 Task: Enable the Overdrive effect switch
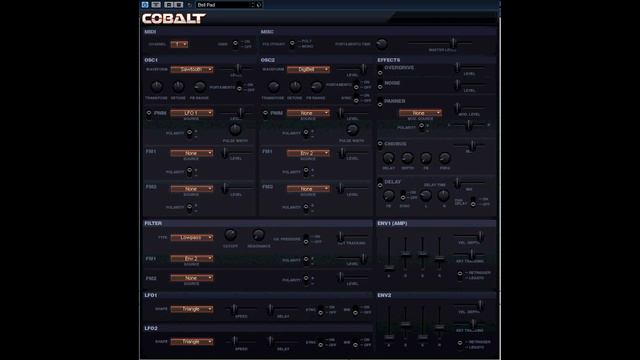pyautogui.click(x=380, y=71)
